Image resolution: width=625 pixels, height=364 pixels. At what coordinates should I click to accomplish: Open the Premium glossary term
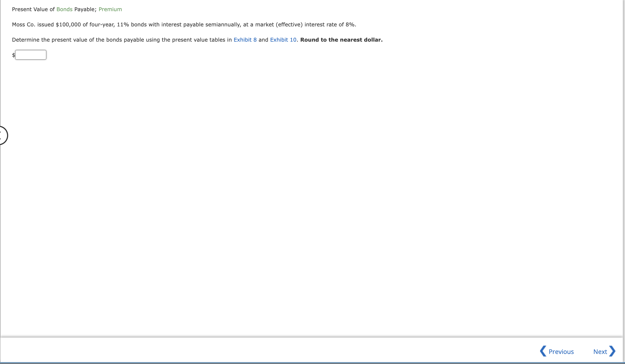coord(110,9)
